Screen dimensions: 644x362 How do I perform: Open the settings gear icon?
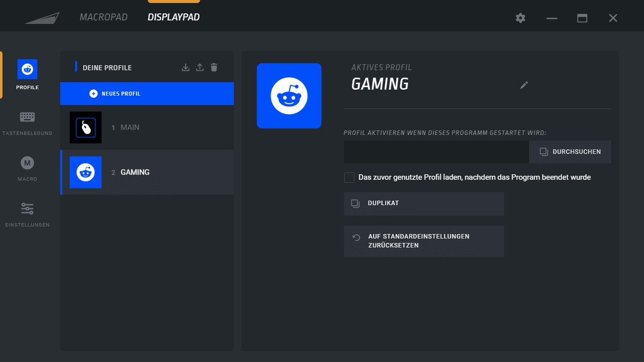(x=521, y=18)
